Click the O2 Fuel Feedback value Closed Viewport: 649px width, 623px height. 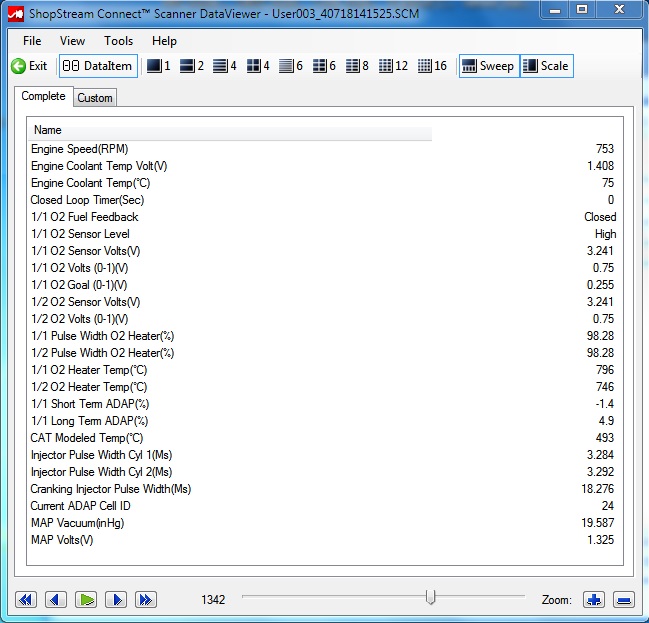[x=600, y=217]
